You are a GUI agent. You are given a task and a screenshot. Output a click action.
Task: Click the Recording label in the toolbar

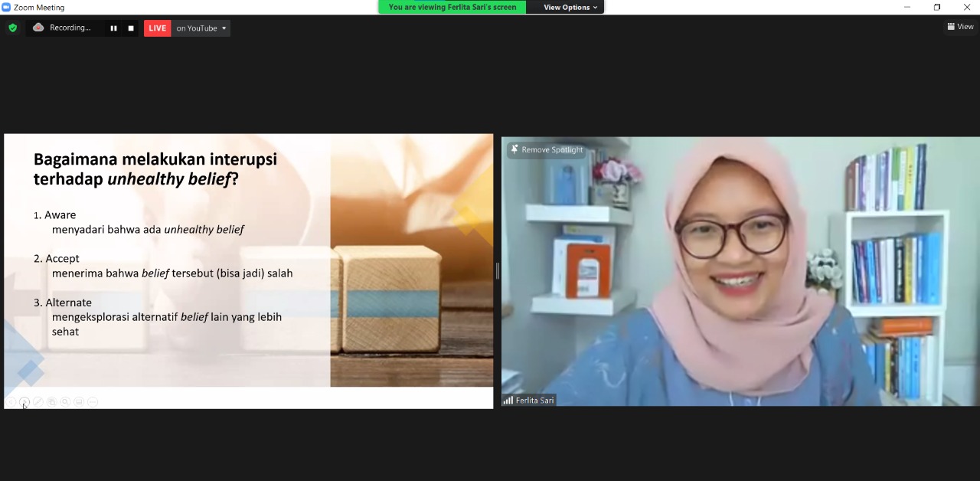click(70, 28)
